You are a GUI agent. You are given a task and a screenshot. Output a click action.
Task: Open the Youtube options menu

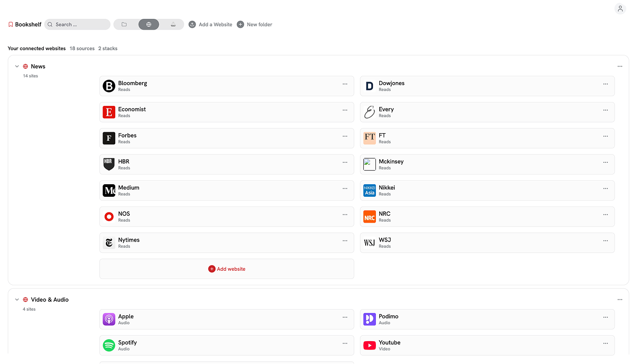coord(605,344)
